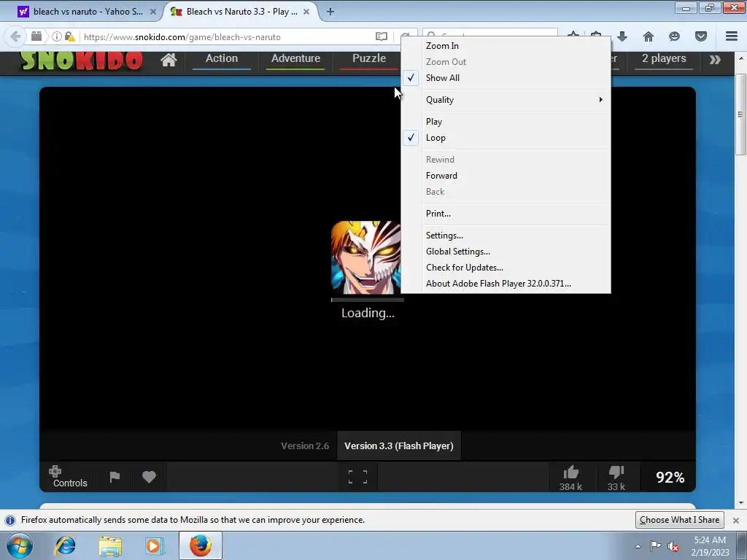Open the Action games category
747x560 pixels.
click(222, 58)
